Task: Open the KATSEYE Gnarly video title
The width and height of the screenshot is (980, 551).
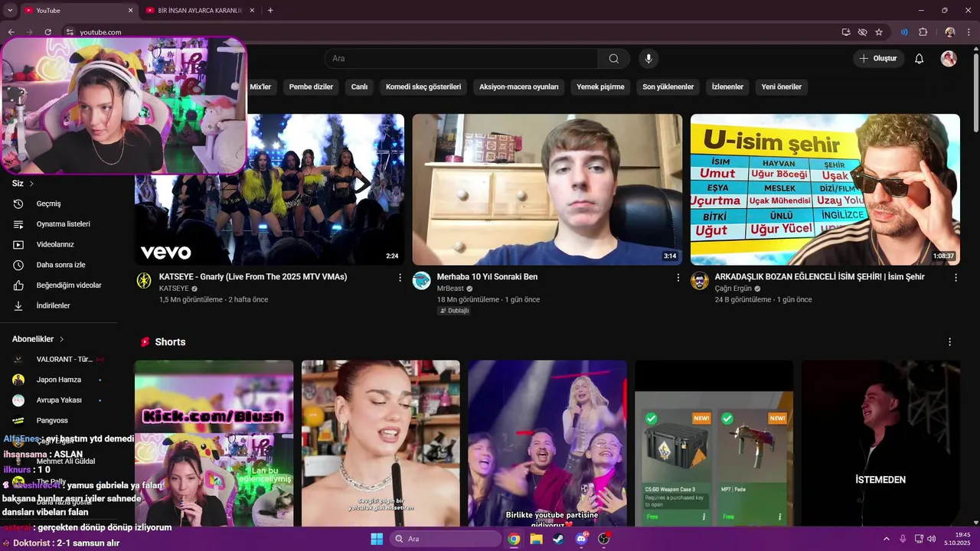Action: pyautogui.click(x=253, y=277)
